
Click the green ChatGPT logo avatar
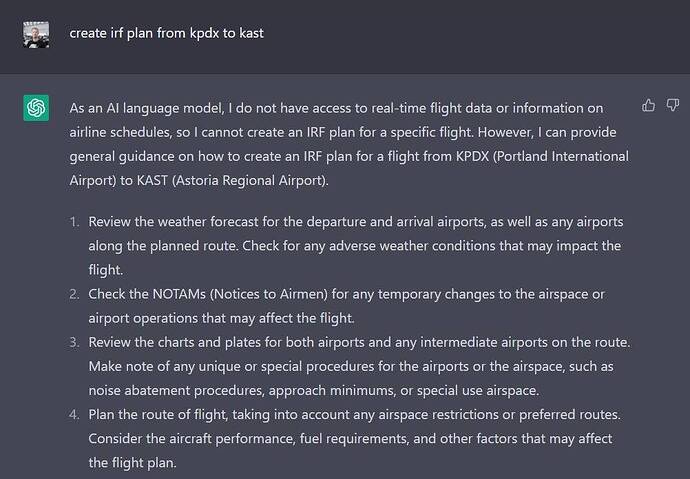(x=36, y=108)
